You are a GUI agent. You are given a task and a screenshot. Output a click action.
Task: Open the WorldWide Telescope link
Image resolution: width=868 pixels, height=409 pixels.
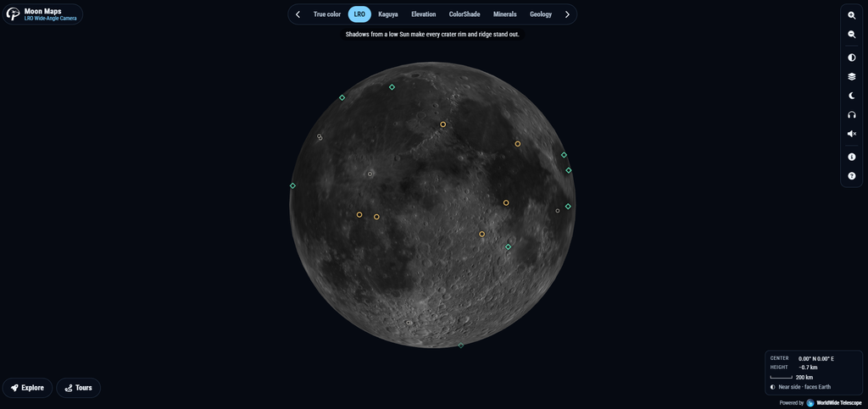pos(838,403)
